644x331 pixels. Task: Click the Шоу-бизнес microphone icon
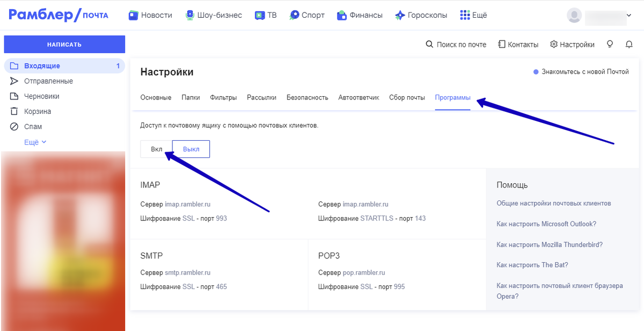click(189, 15)
